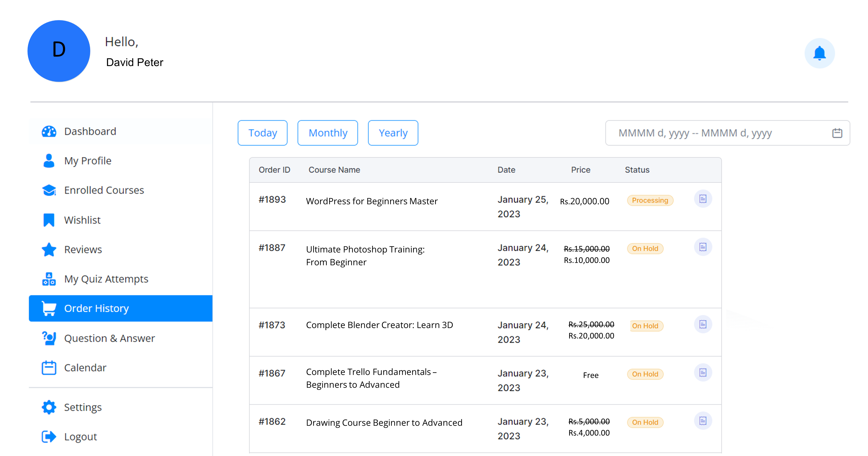Screen dimensions: 868x456
Task: Open the Wishlist page
Action: [82, 220]
